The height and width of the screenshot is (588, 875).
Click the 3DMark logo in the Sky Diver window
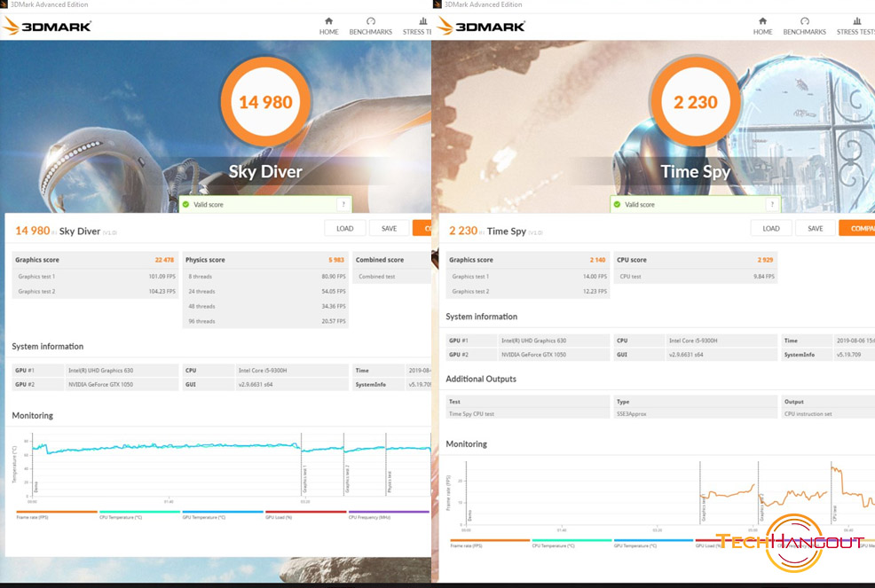(x=47, y=26)
